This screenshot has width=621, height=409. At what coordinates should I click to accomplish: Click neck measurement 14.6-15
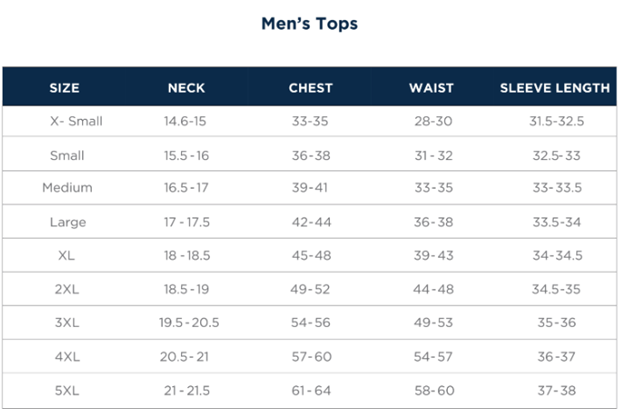coord(185,122)
